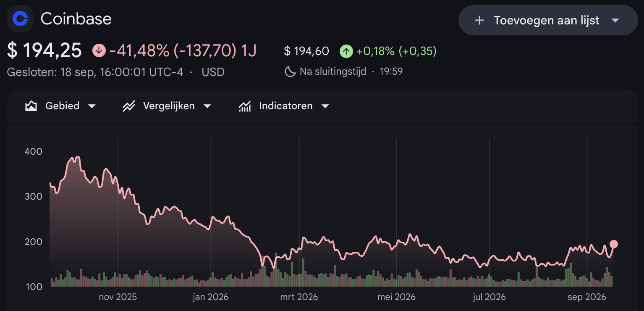
Task: Click the sep 2026 axis label
Action: pos(587,297)
